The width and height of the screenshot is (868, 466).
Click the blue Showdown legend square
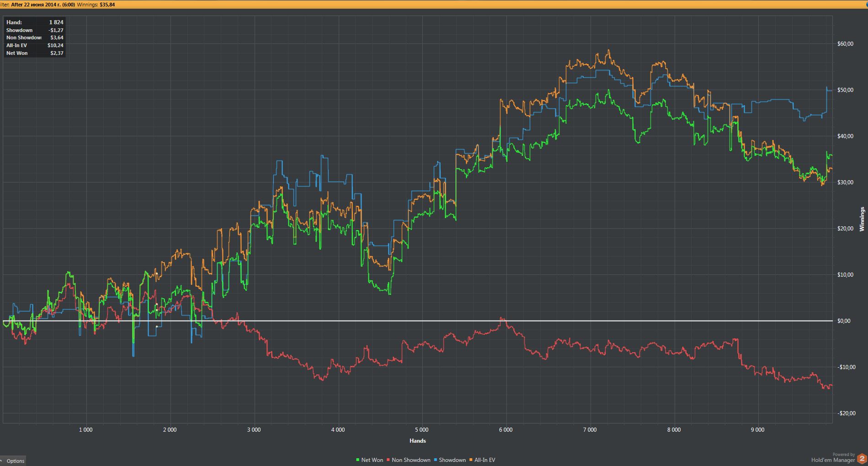coord(436,460)
